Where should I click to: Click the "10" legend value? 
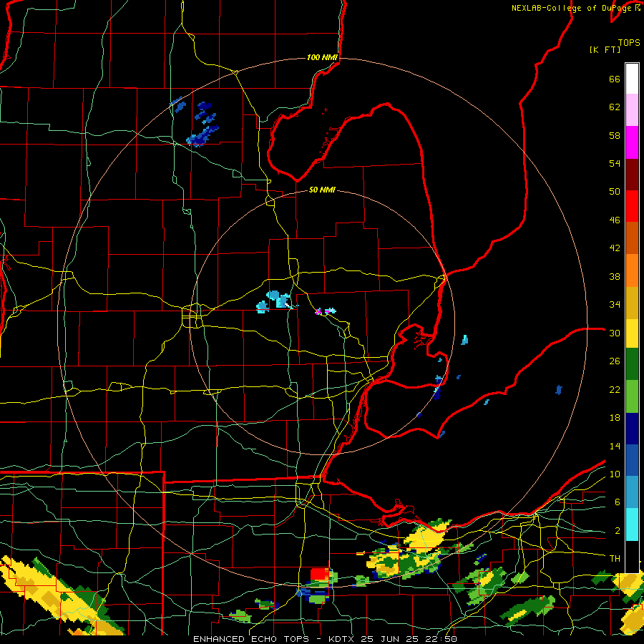(x=615, y=474)
